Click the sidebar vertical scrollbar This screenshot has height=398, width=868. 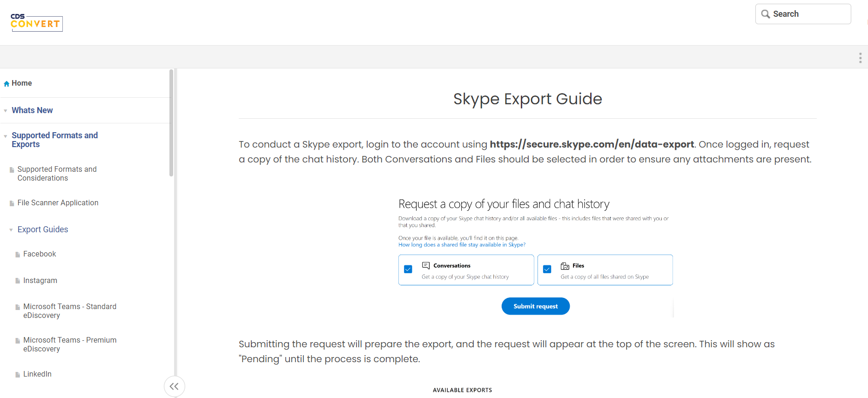pos(171,123)
